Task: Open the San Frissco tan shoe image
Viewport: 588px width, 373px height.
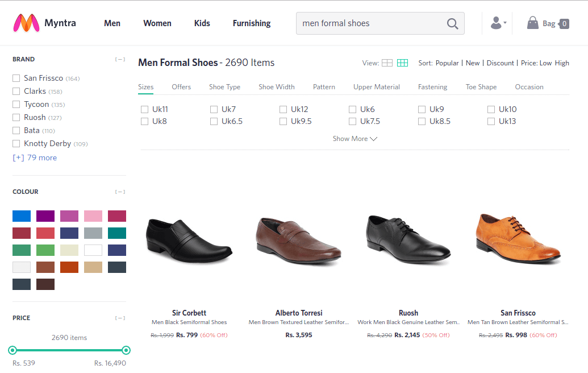Action: tap(518, 239)
